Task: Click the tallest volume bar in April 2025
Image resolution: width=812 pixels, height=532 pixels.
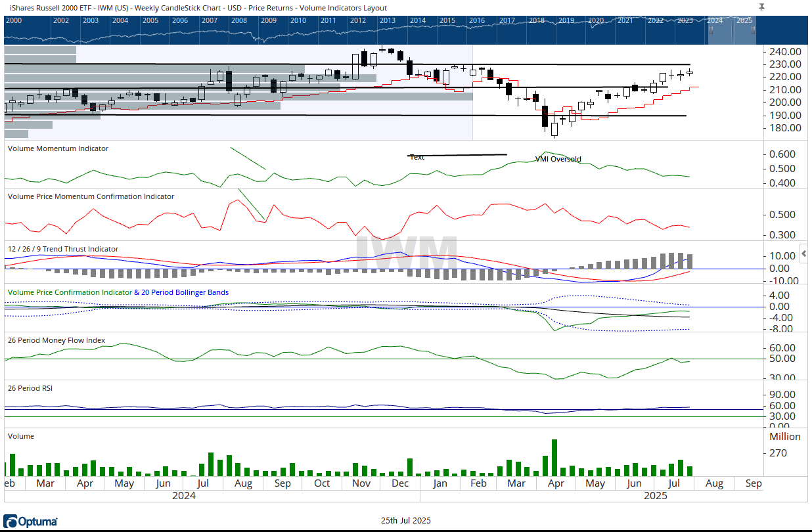Action: (554, 457)
